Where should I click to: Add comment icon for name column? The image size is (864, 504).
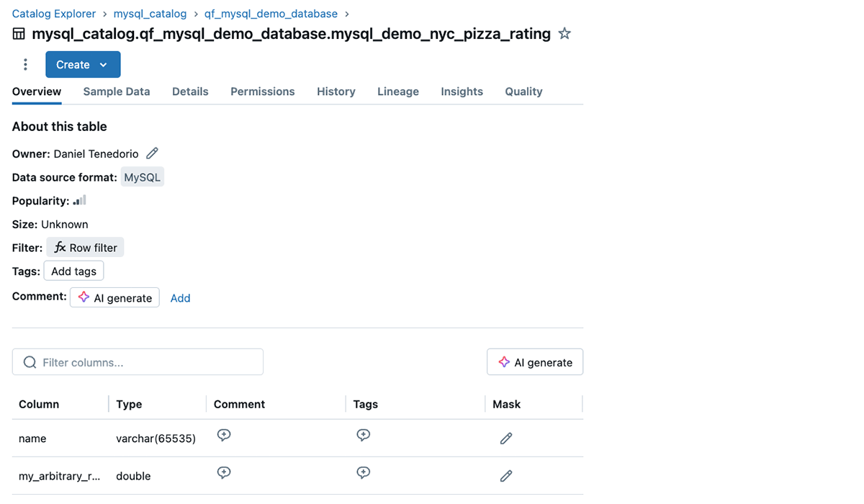pyautogui.click(x=224, y=436)
